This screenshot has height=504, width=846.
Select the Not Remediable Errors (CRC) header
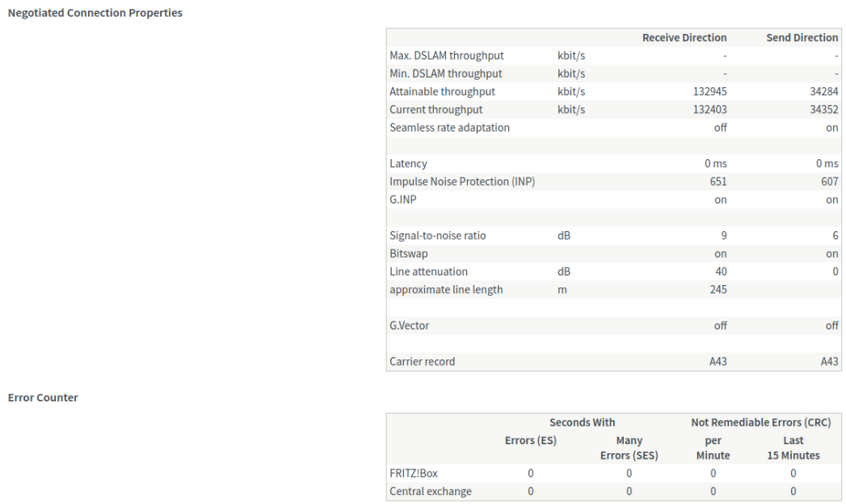(x=760, y=422)
